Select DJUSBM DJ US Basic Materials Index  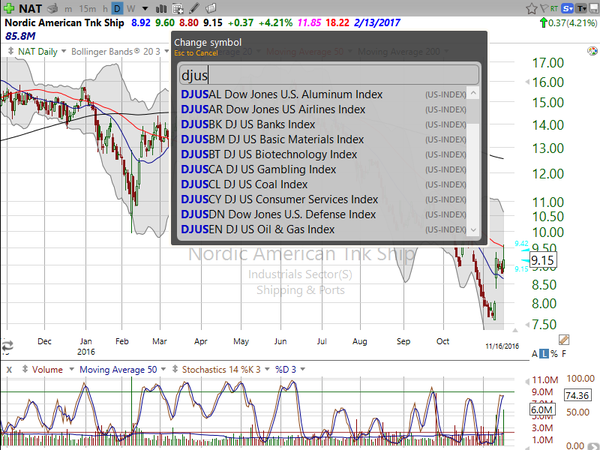pos(324,139)
